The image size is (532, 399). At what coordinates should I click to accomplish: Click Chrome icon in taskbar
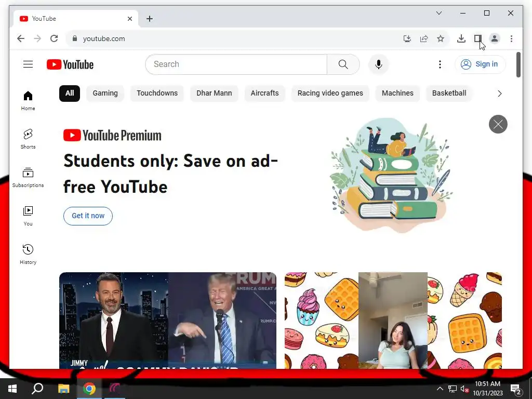[89, 389]
